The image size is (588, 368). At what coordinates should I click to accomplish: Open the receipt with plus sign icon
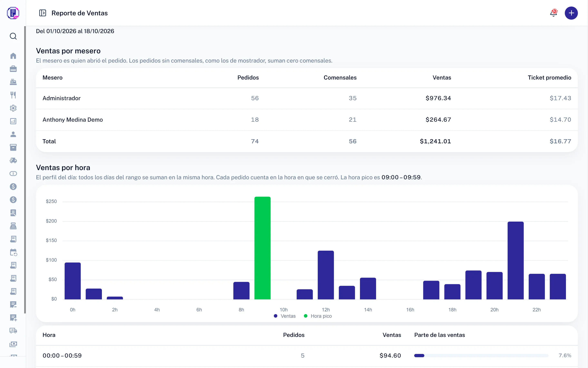coord(13,318)
